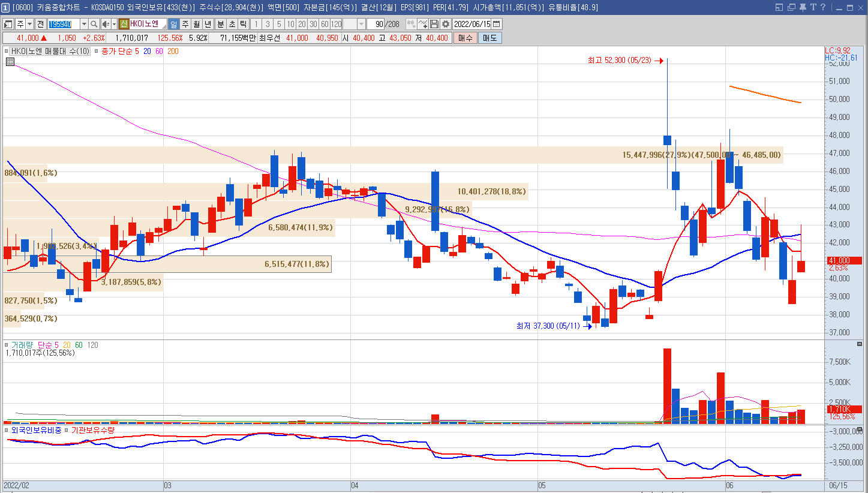Click the save chart floppy disk icon
Image resolution: width=868 pixels, height=493 pixels.
click(434, 24)
